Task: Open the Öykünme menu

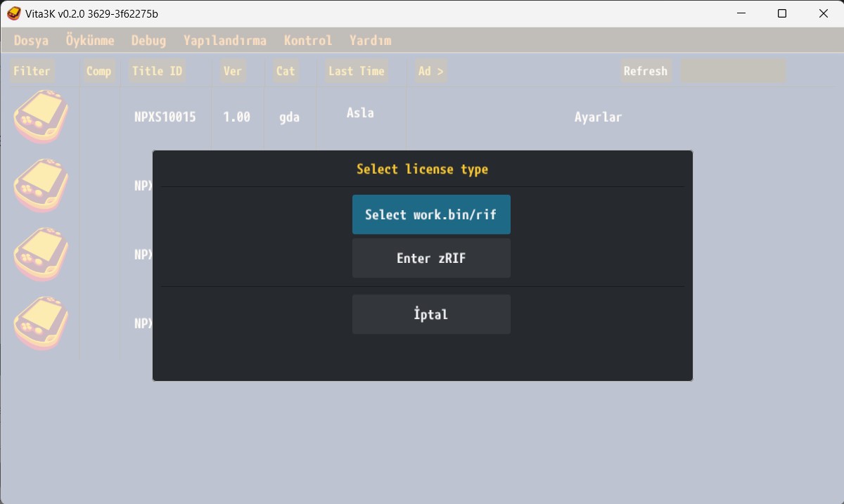Action: [x=90, y=41]
